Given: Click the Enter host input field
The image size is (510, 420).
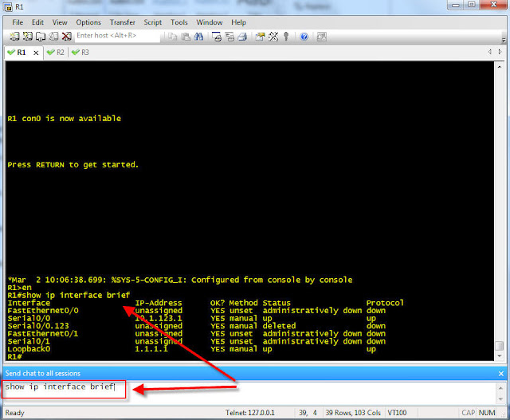Looking at the screenshot, I should [117, 36].
